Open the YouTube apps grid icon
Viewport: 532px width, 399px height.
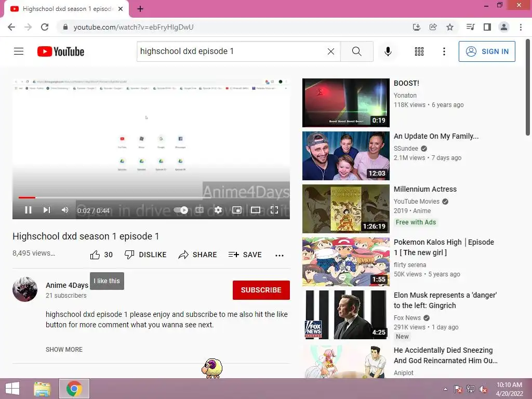419,51
